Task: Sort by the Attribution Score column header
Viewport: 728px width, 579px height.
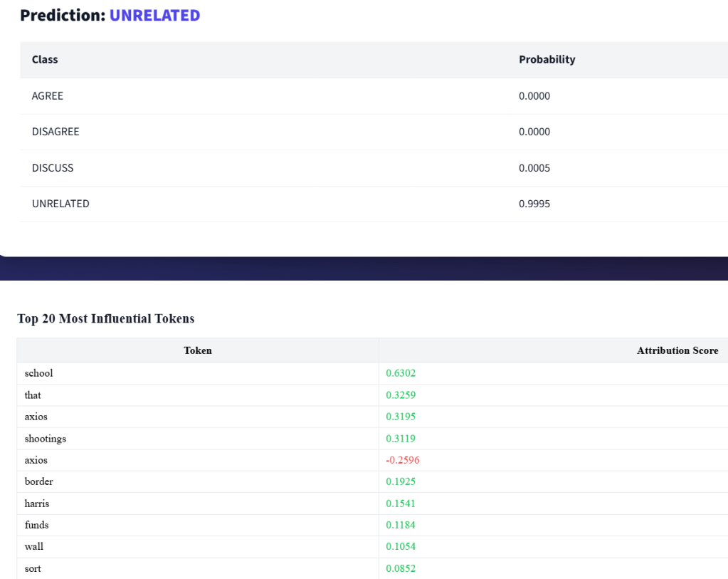Action: (x=677, y=350)
